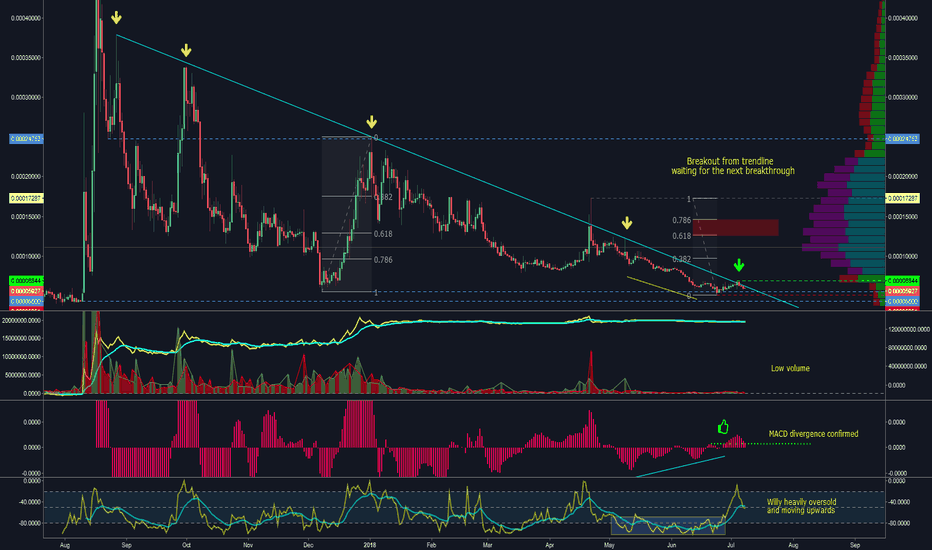This screenshot has width=932, height=550.
Task: Select the 'MACD divergence confirmed' annotation
Action: [813, 434]
